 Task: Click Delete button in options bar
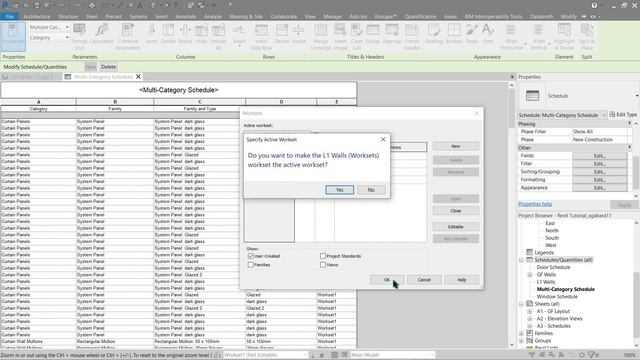pyautogui.click(x=109, y=67)
